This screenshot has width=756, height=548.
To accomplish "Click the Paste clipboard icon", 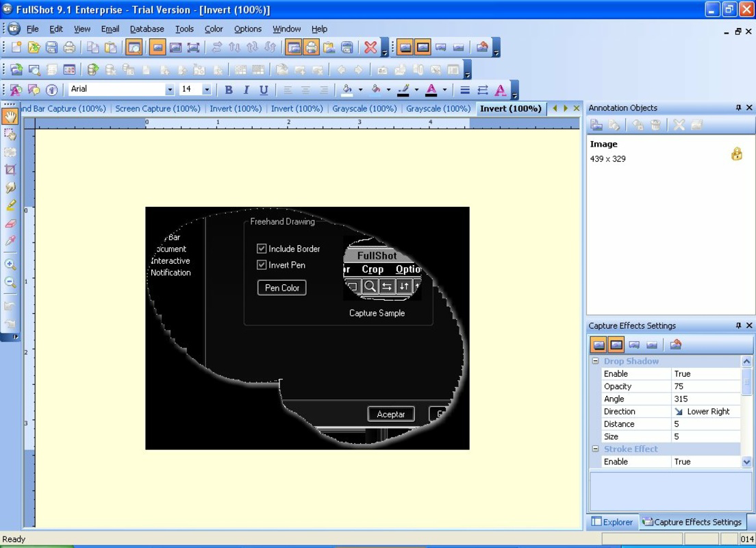I will 110,47.
